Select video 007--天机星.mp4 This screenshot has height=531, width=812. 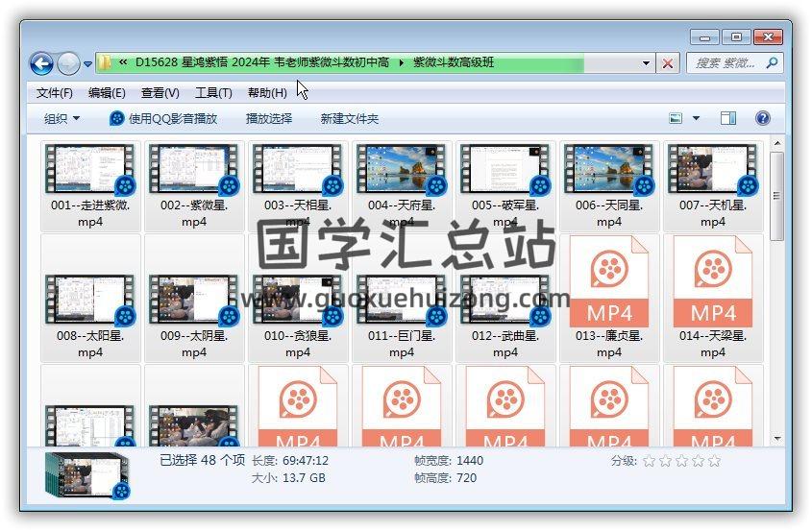[x=713, y=185]
